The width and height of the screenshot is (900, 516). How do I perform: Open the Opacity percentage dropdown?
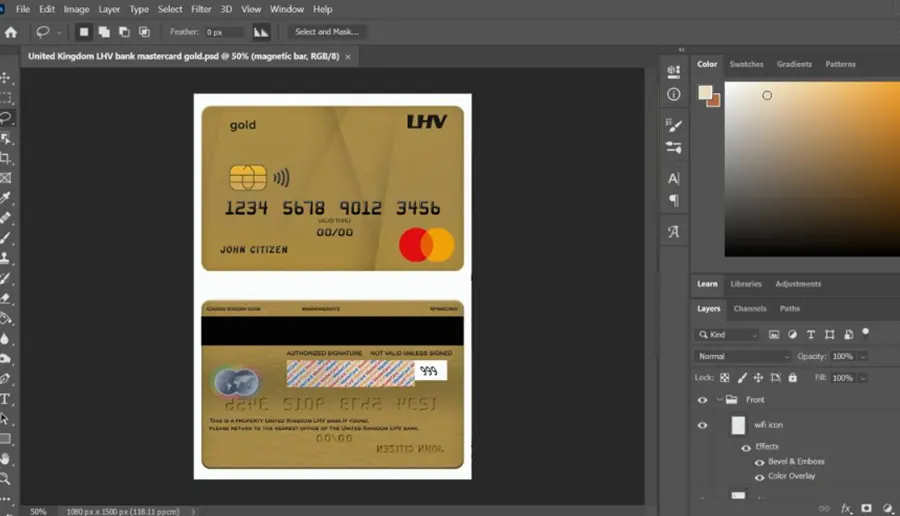862,356
